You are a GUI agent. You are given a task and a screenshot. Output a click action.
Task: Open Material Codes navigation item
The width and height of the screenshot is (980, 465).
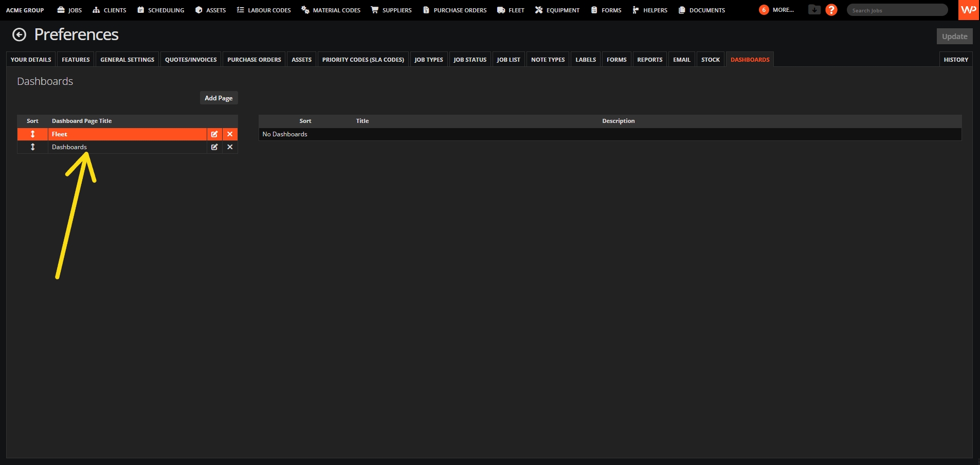[331, 10]
